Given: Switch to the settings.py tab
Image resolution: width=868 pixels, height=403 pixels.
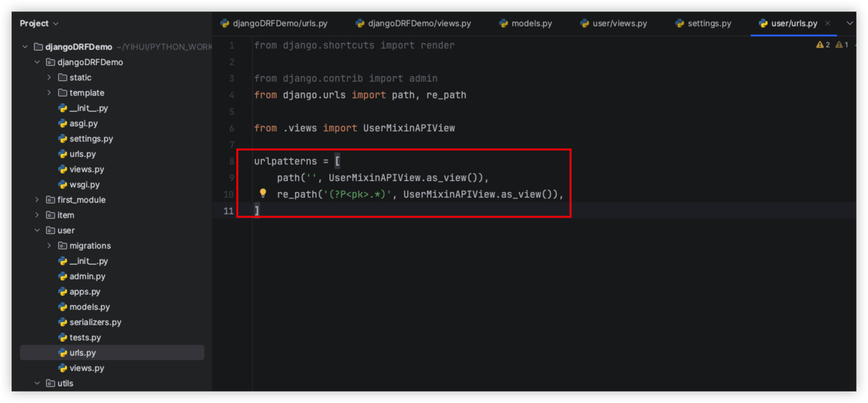Looking at the screenshot, I should coord(703,24).
